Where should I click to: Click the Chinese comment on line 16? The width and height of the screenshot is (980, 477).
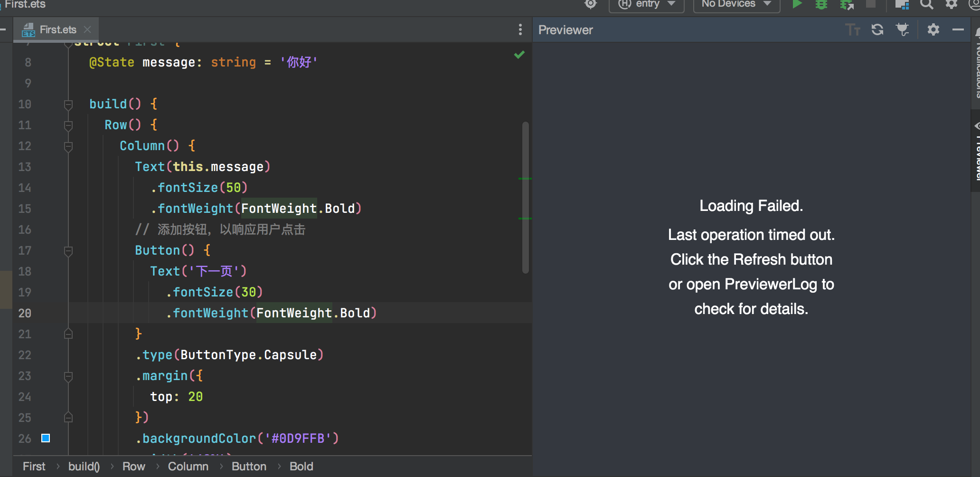click(x=220, y=229)
